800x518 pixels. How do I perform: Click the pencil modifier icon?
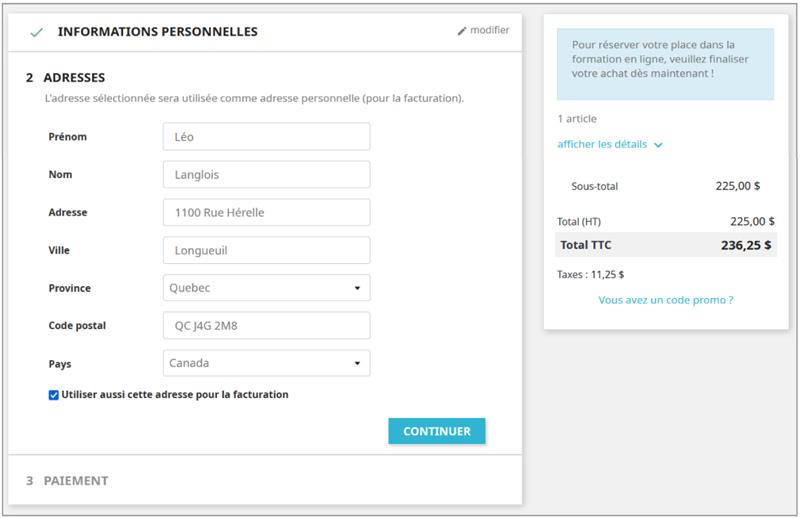tap(462, 31)
